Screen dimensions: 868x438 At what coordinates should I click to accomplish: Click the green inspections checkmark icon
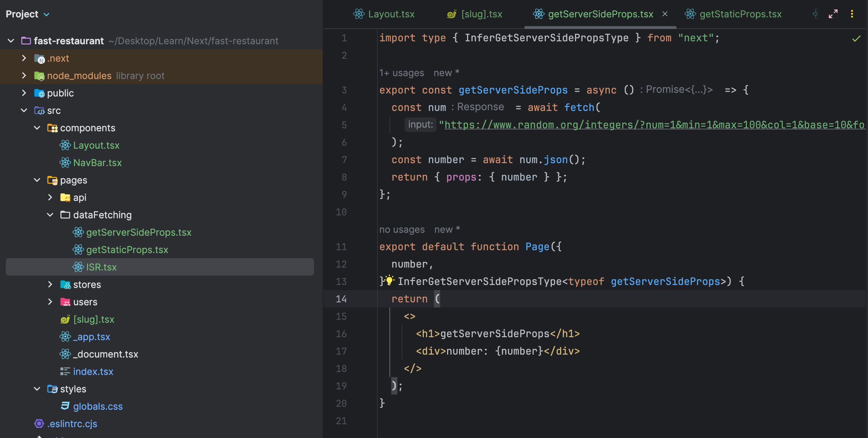(x=856, y=39)
